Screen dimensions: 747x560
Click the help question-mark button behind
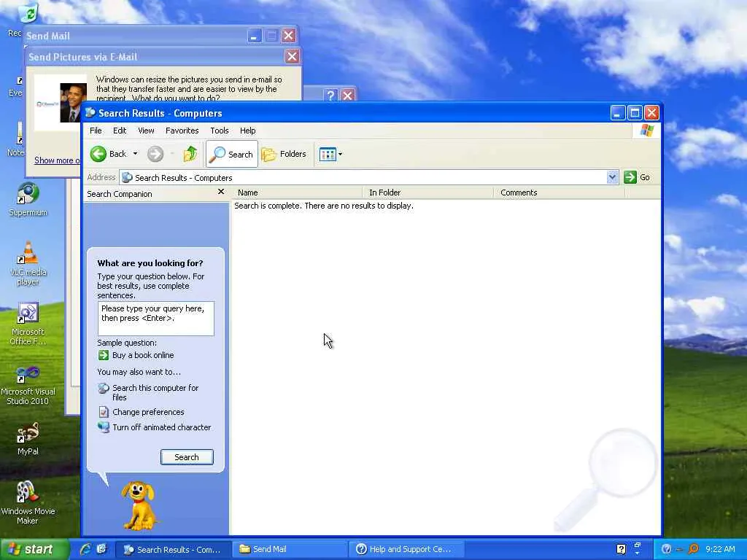pyautogui.click(x=331, y=96)
